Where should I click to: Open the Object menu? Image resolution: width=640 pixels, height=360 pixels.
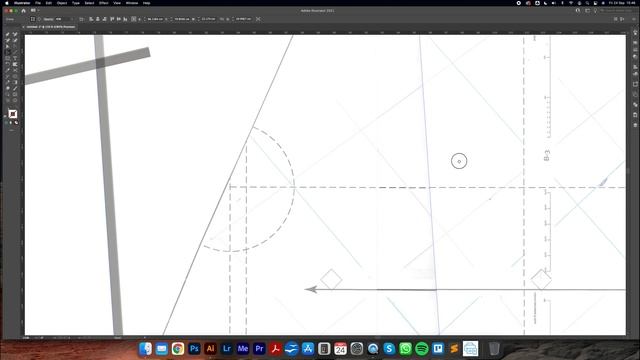click(x=62, y=3)
